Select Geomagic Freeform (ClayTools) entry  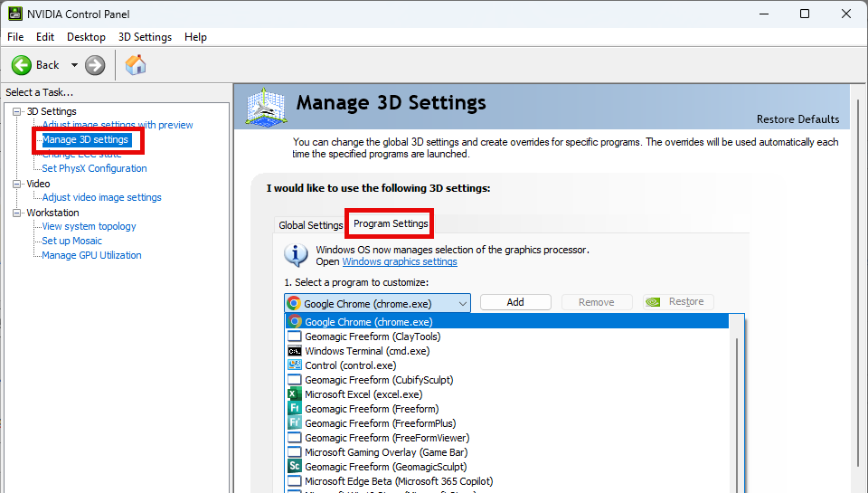[x=507, y=337]
